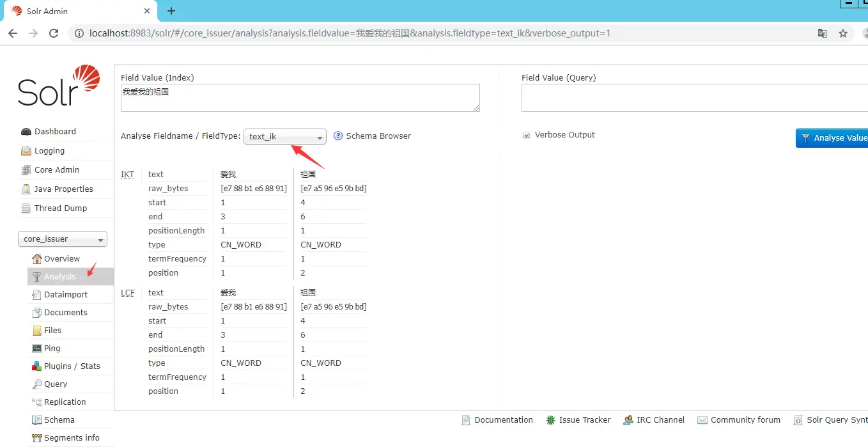Click the Schema book icon
Viewport: 868px width, 447px height.
coord(37,420)
